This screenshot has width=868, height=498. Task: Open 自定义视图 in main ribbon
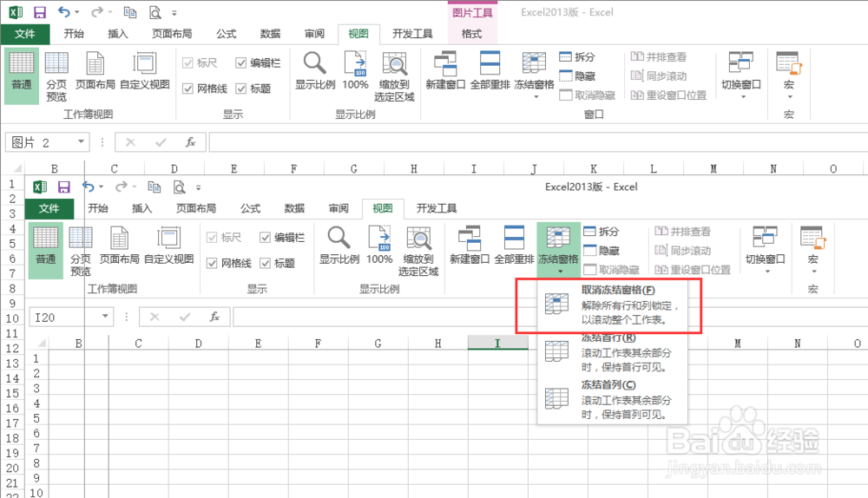click(144, 70)
